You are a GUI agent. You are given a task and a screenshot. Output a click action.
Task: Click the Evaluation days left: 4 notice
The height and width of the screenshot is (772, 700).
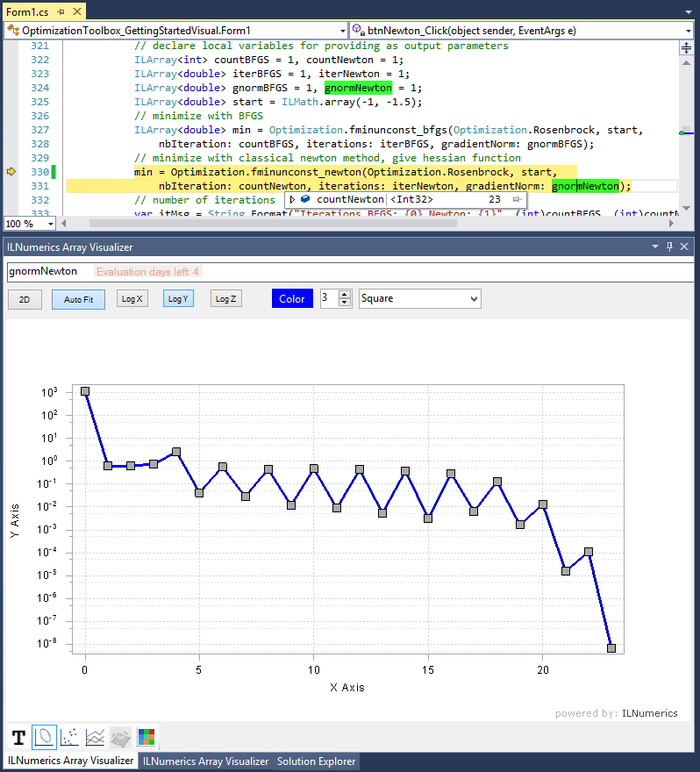[x=147, y=272]
